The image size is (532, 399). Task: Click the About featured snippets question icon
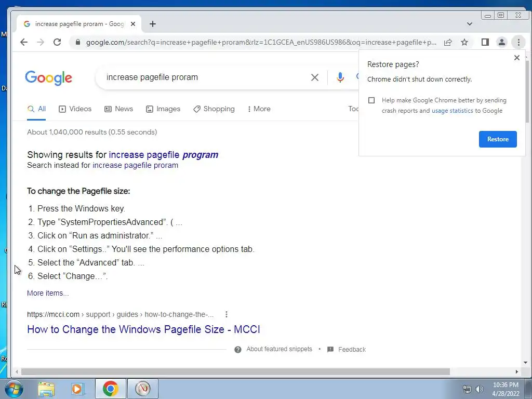click(238, 350)
